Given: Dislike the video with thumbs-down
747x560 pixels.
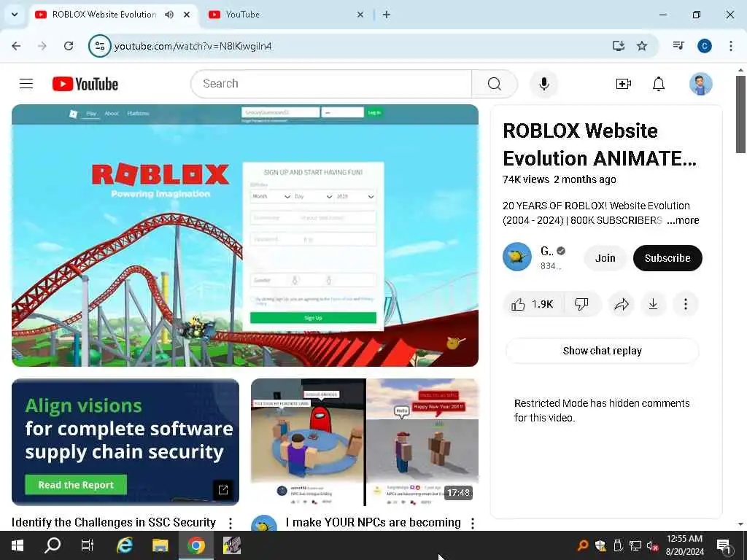Looking at the screenshot, I should pos(581,304).
